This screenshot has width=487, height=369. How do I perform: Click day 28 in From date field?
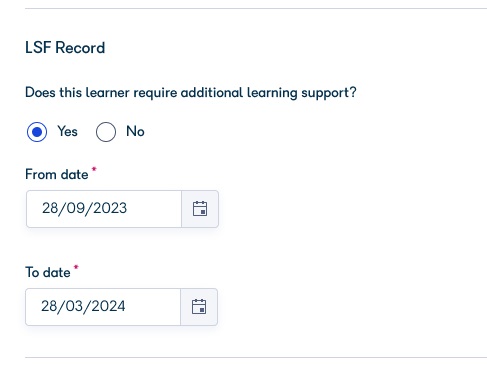point(50,208)
